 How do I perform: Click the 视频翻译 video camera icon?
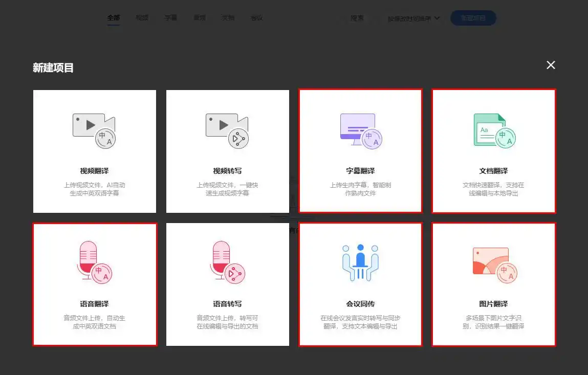(94, 131)
